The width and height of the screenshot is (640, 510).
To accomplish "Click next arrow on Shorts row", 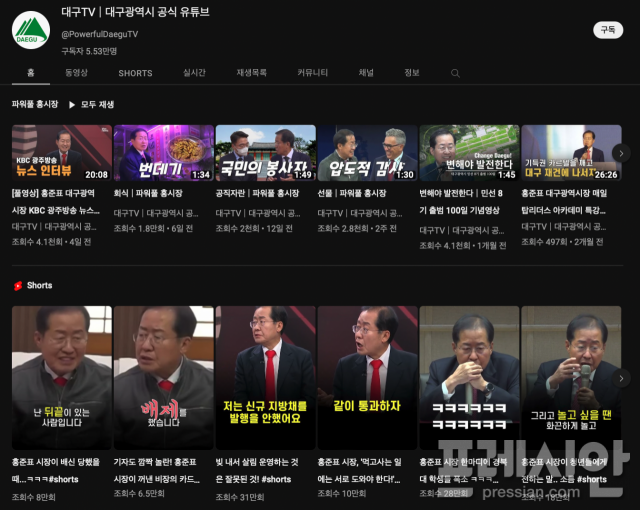I will 620,377.
